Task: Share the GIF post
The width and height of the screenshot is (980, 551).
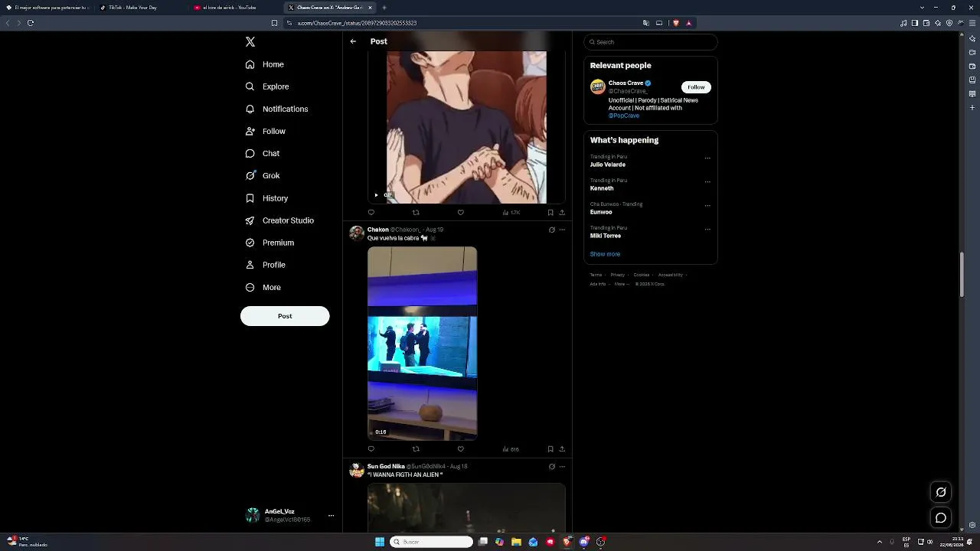Action: (x=562, y=213)
